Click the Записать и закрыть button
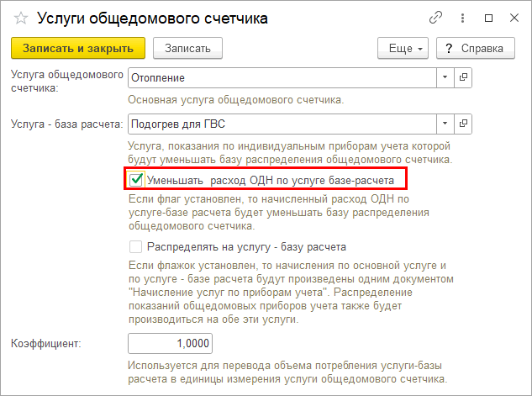Viewport: 532px width, 396px height. 78,48
